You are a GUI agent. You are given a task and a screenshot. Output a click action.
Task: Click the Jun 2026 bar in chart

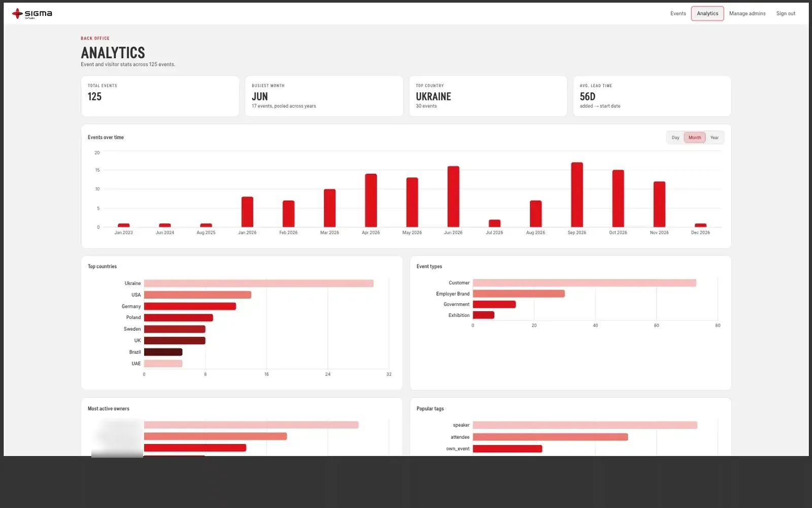[453, 197]
